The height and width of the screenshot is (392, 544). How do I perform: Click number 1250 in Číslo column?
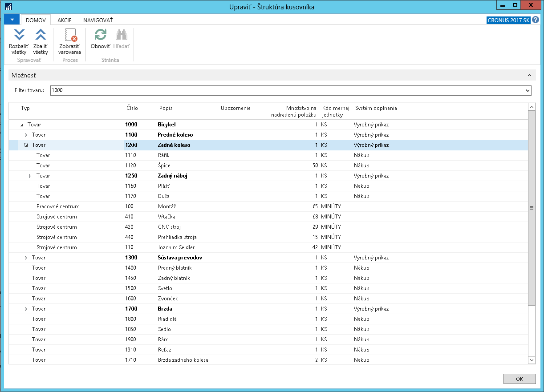coord(131,176)
